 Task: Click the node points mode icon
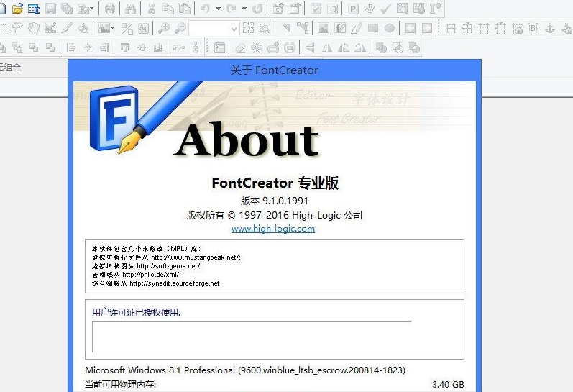(x=303, y=28)
